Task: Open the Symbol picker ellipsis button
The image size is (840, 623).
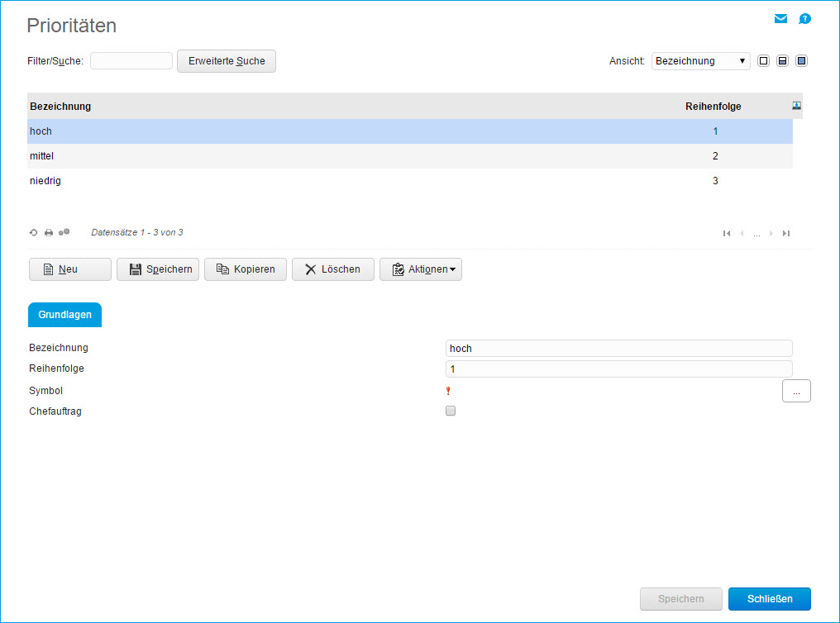Action: point(796,391)
